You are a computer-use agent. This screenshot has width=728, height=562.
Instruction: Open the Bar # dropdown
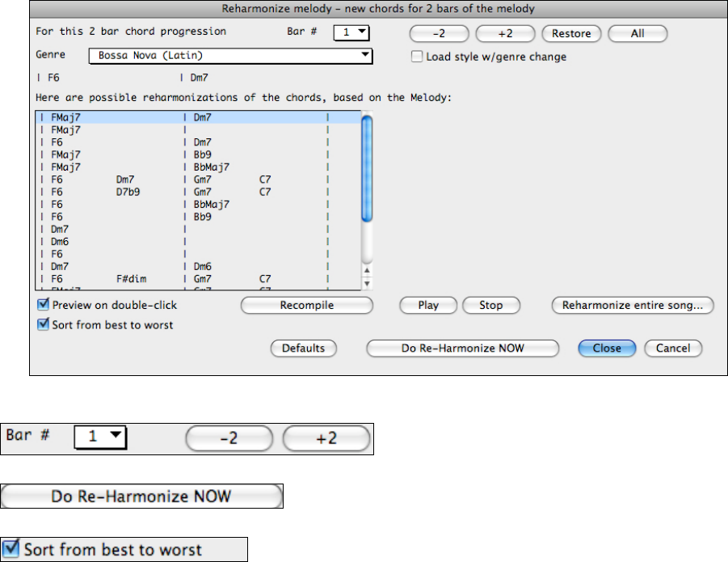(351, 33)
